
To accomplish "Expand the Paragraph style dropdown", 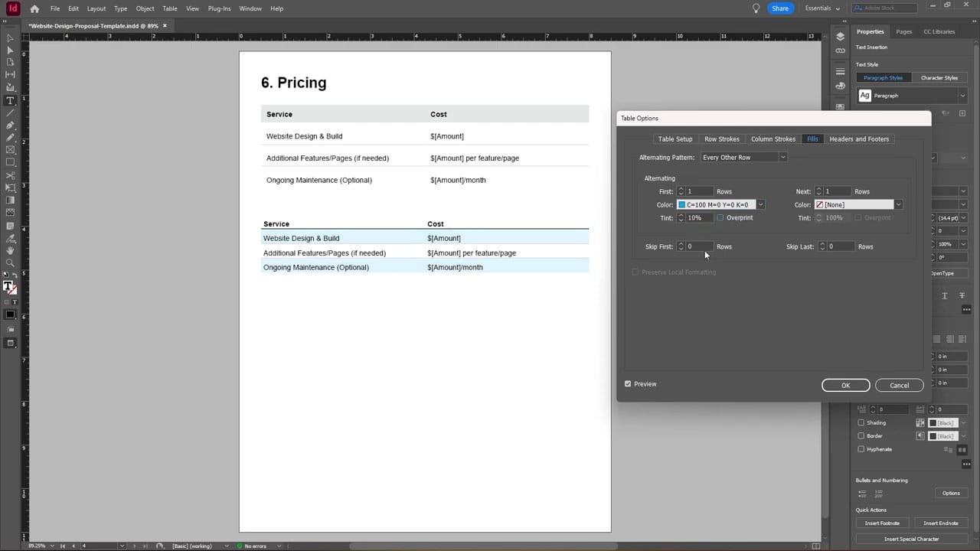I will (x=962, y=95).
